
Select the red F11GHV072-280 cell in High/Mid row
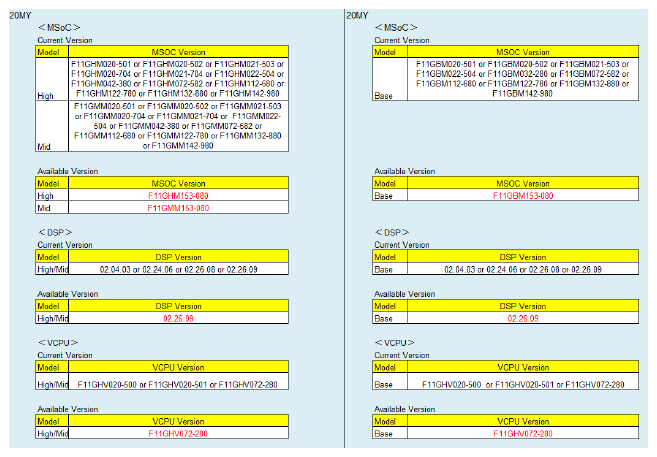[178, 434]
